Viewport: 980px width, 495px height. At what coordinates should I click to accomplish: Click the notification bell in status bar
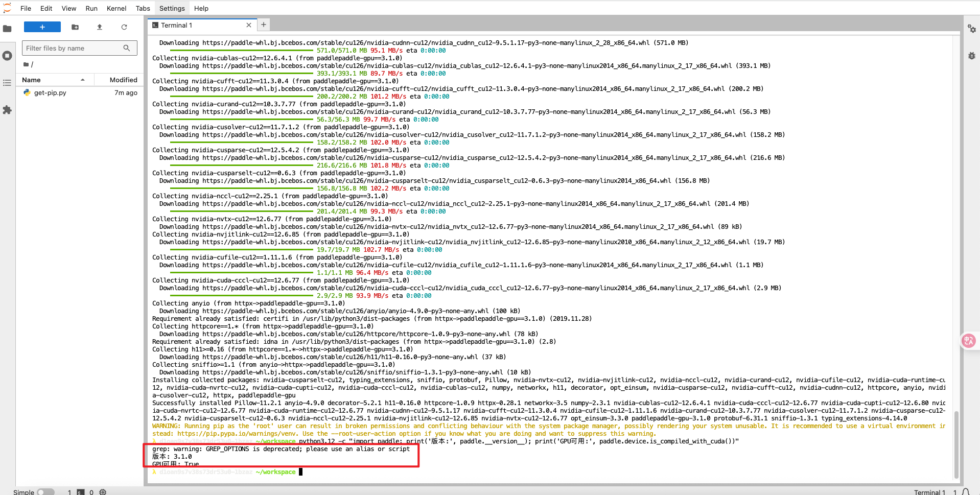[x=966, y=492]
